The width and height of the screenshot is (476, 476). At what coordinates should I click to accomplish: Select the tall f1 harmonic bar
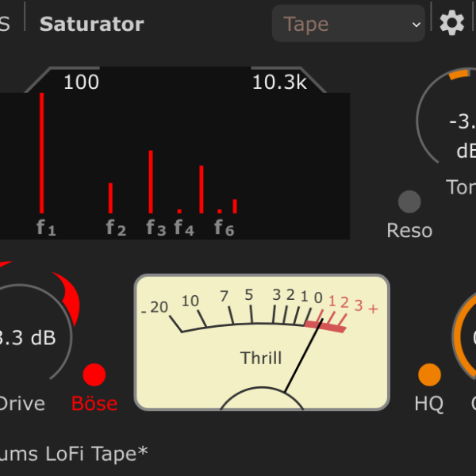[42, 152]
